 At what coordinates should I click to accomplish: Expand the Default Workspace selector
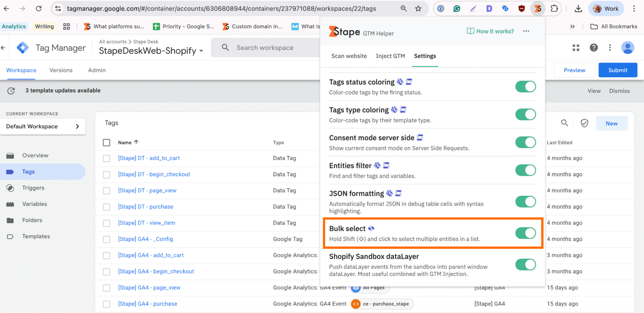43,127
